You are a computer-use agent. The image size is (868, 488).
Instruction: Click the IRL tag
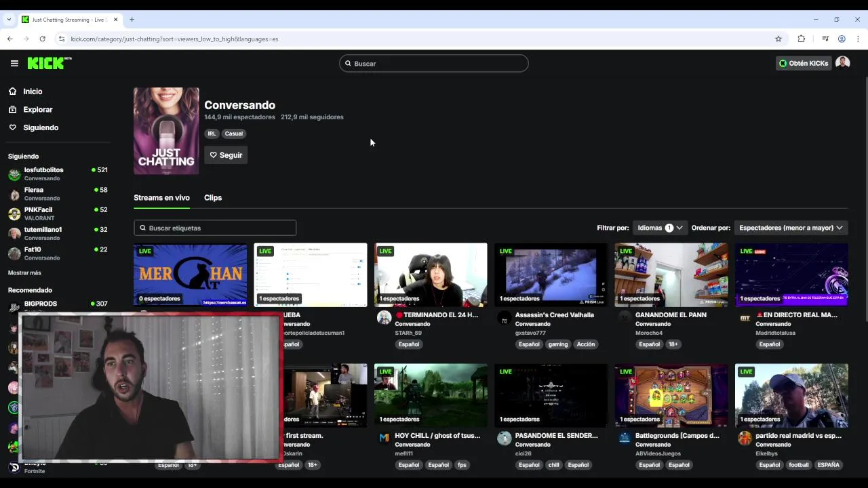(212, 134)
